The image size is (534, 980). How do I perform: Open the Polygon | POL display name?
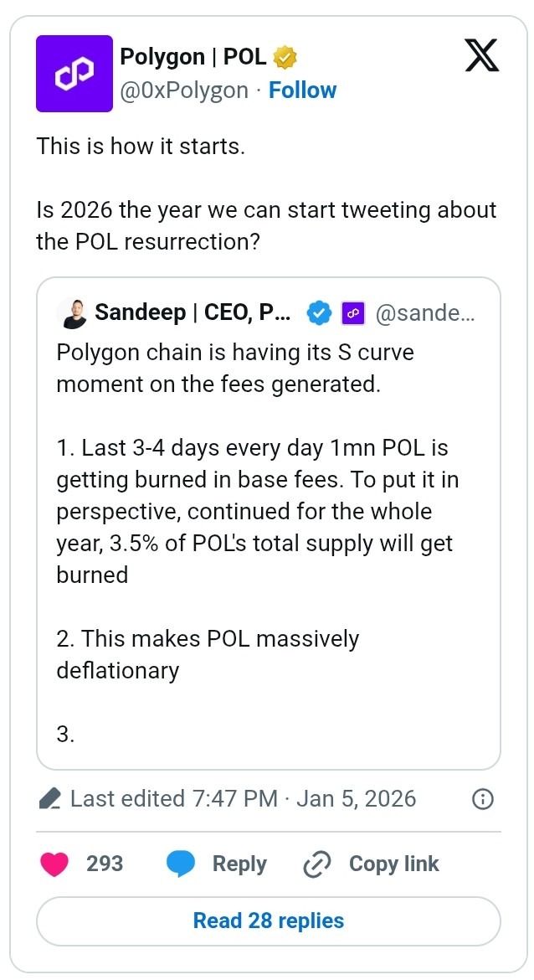193,57
